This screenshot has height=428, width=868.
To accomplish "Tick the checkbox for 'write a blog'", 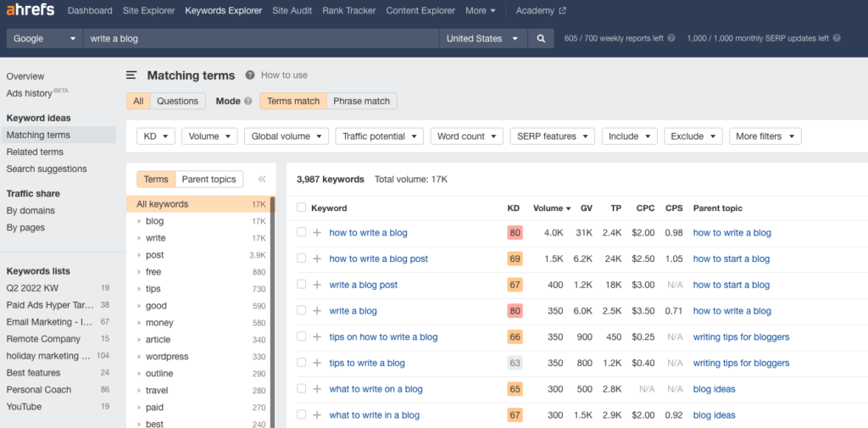I will coord(301,310).
